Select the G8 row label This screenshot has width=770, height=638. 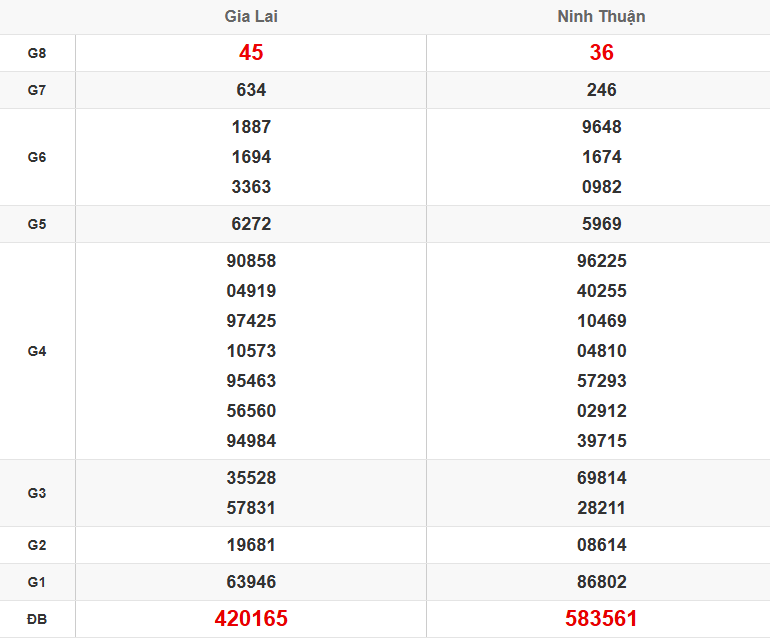pos(37,53)
